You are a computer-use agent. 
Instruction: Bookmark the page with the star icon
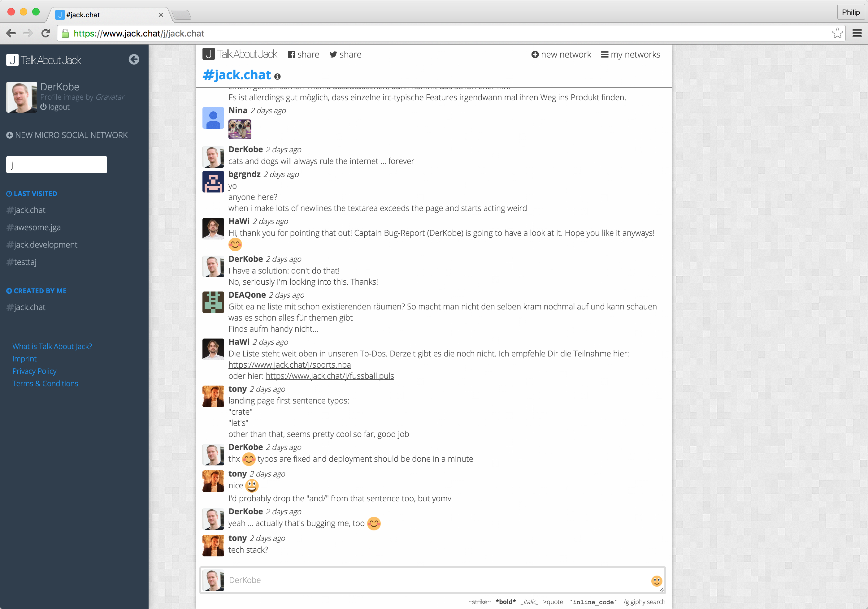tap(837, 33)
